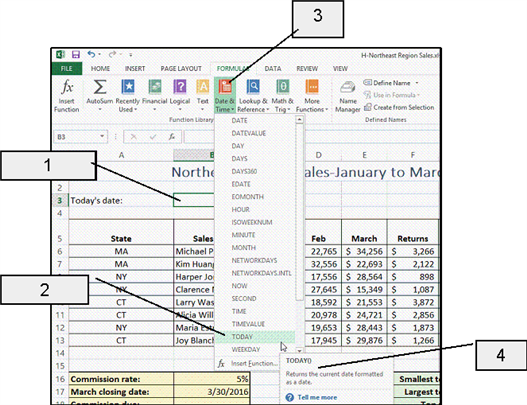527x405 pixels.
Task: Click the function list scrollbar thumb
Action: pos(299,212)
